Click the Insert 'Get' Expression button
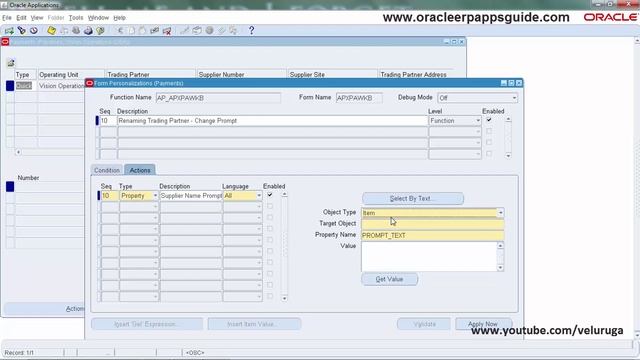The width and height of the screenshot is (640, 360). (x=147, y=324)
